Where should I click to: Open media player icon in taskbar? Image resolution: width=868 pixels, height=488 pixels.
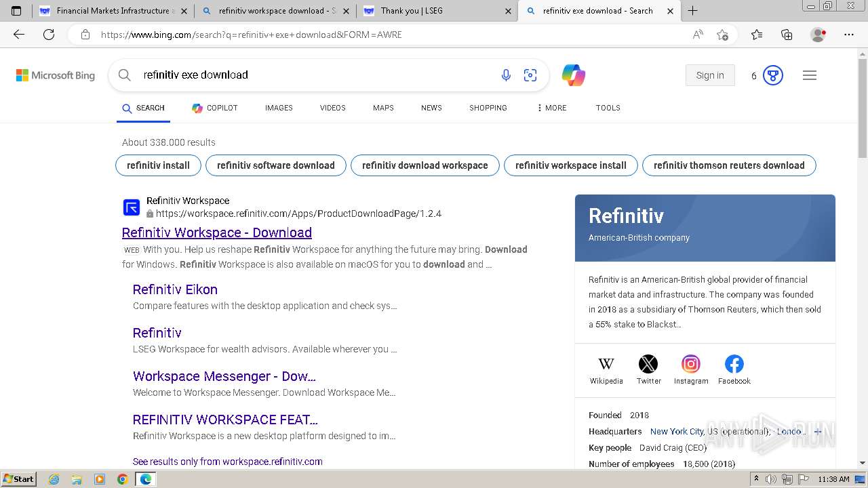(x=100, y=479)
